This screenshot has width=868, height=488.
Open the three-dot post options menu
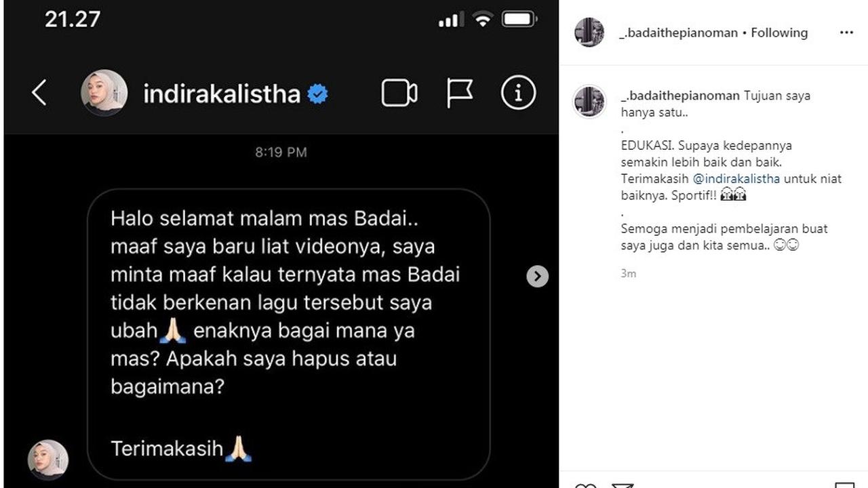pyautogui.click(x=846, y=33)
